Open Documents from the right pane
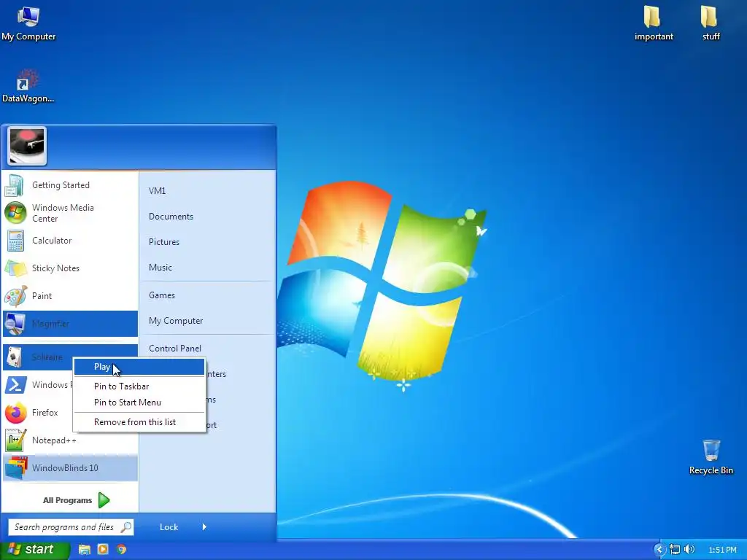 tap(171, 217)
